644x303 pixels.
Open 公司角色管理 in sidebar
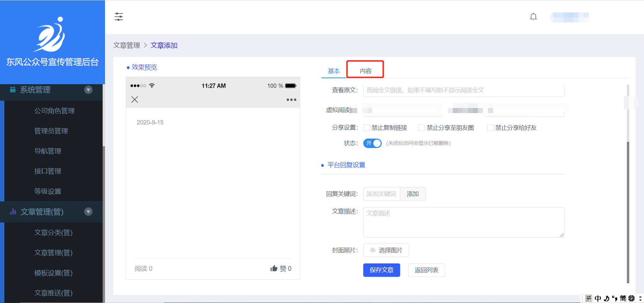click(54, 111)
